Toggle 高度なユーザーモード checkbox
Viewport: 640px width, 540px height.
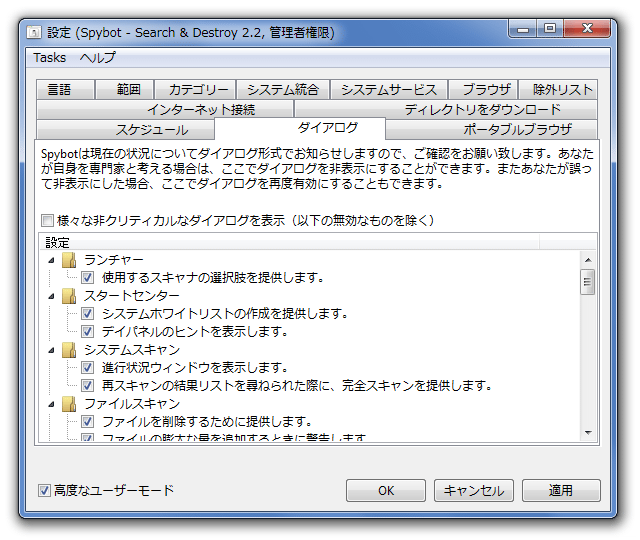click(x=44, y=490)
